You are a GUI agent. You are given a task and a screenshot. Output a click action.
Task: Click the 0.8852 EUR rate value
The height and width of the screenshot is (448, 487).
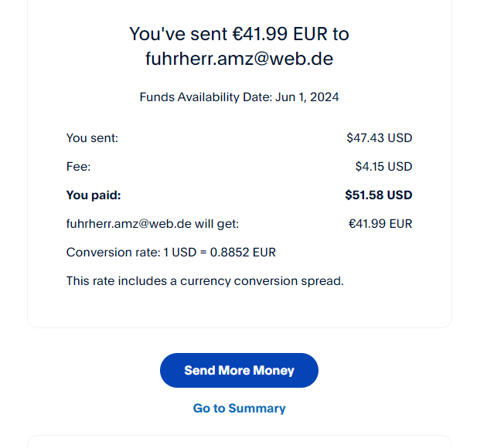click(x=243, y=253)
